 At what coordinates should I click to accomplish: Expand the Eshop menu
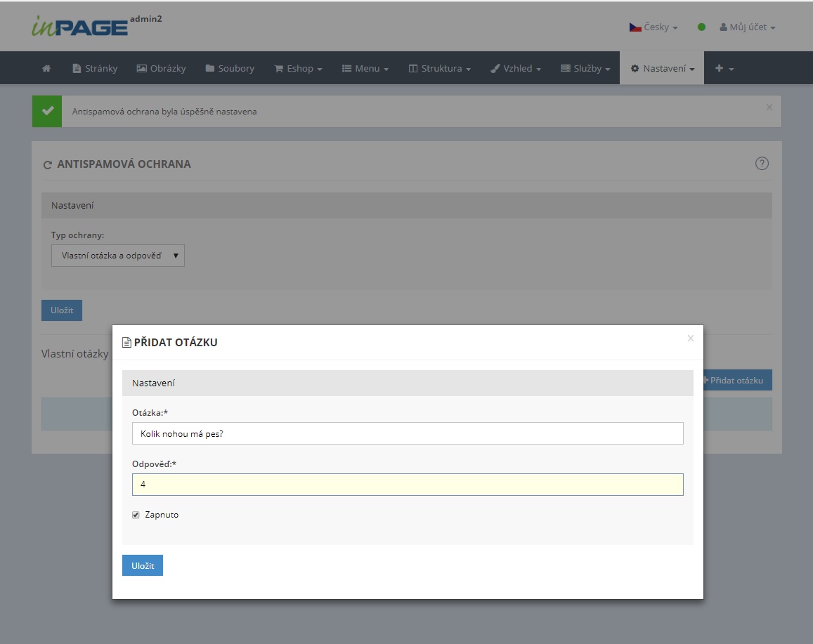point(298,69)
